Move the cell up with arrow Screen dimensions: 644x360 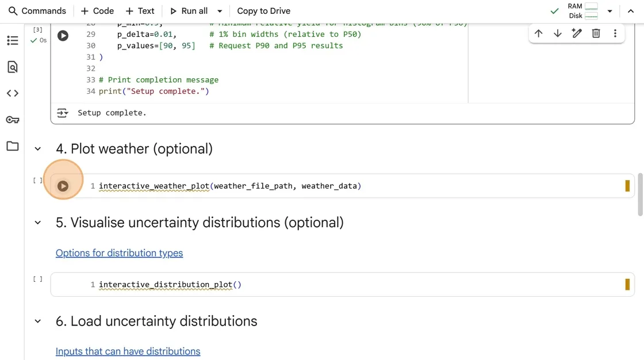coord(538,33)
